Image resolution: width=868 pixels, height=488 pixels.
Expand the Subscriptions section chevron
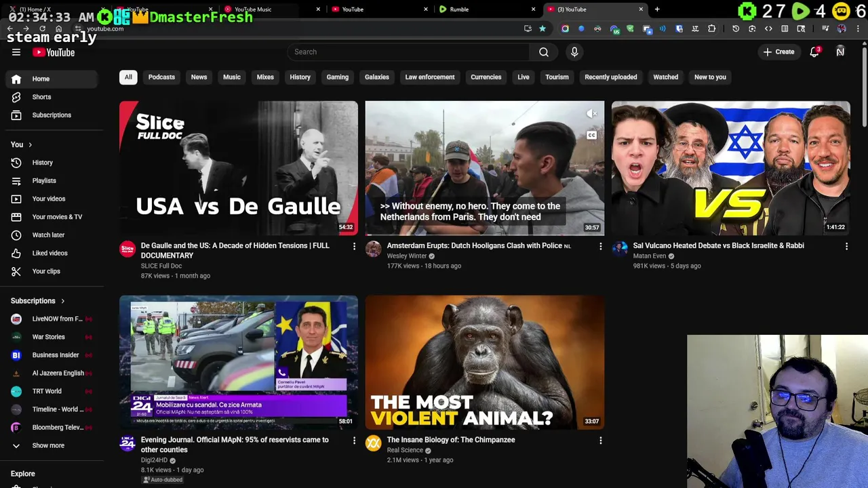62,301
